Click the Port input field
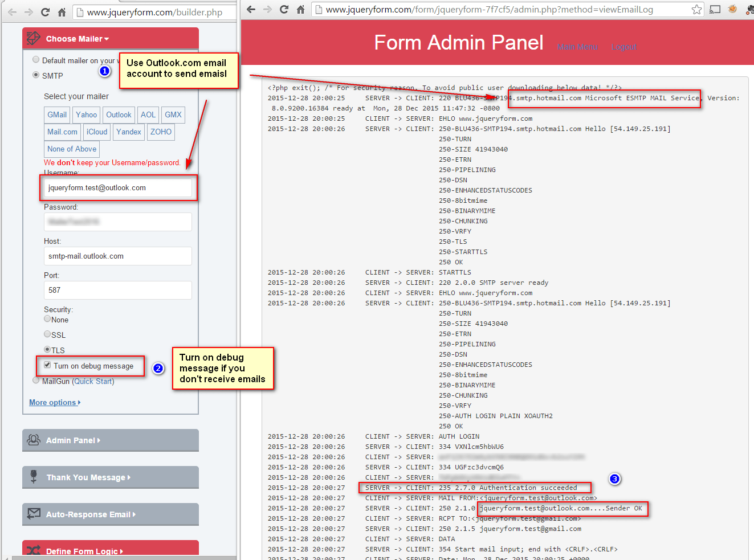Screen dimensions: 754x560 118,290
